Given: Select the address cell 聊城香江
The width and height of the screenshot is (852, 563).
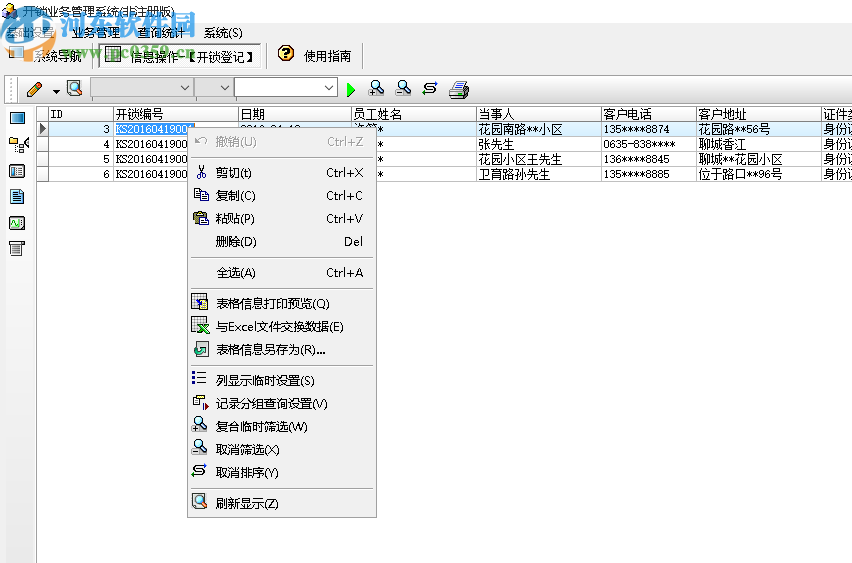Looking at the screenshot, I should click(x=759, y=145).
